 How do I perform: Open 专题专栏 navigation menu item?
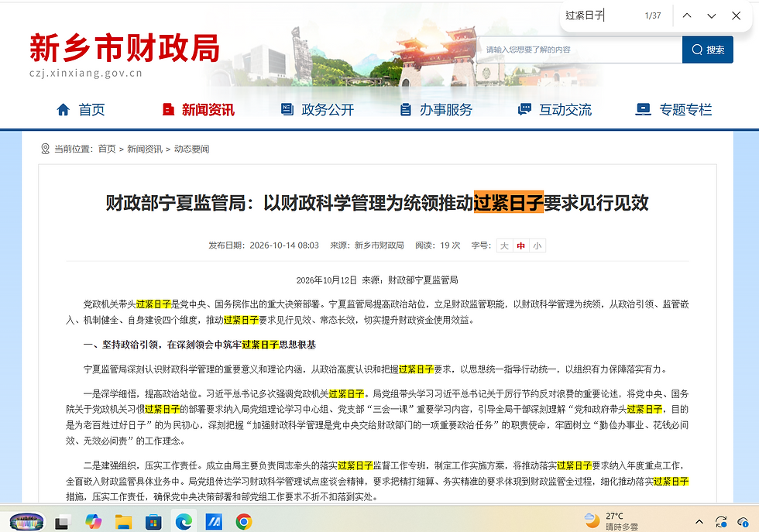click(685, 109)
